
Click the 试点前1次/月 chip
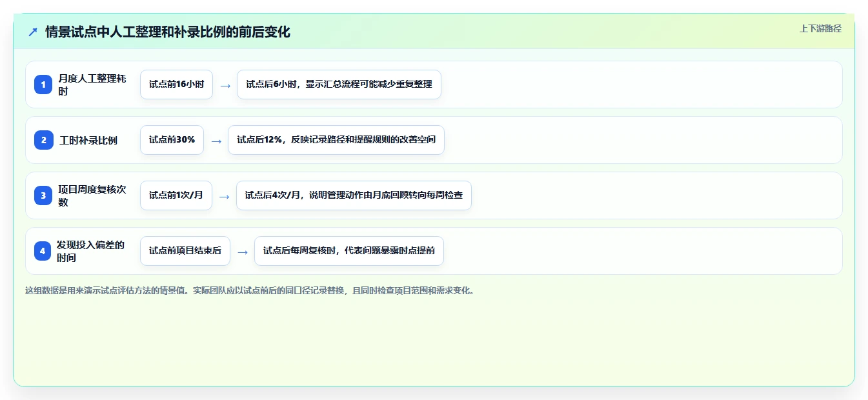(176, 195)
